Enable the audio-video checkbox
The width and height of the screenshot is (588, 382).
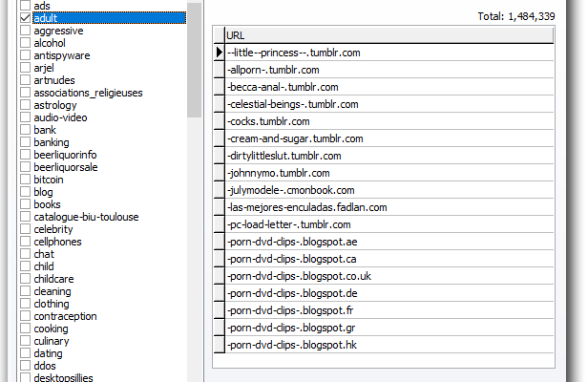(25, 117)
